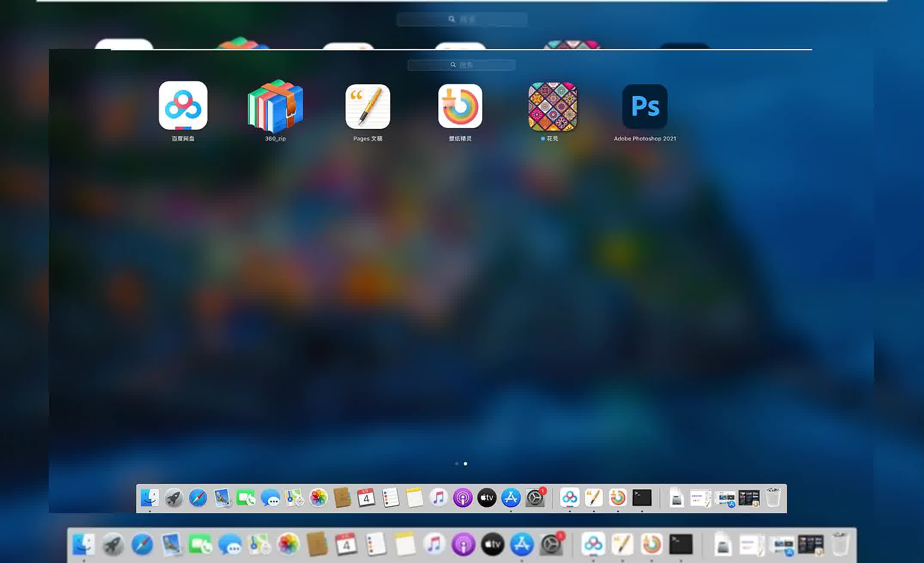Image resolution: width=924 pixels, height=563 pixels.
Task: Launch Apple TV from the inner sharp dock
Action: click(x=487, y=498)
